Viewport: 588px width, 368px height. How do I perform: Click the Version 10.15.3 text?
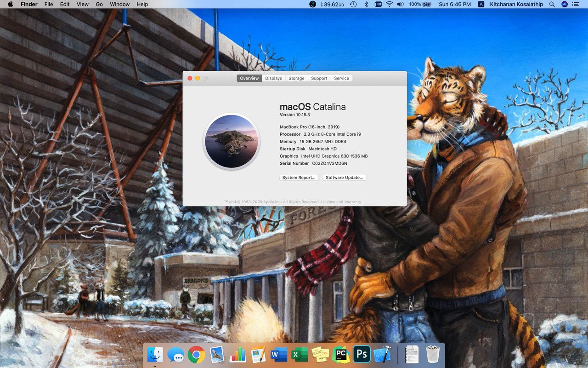(295, 115)
